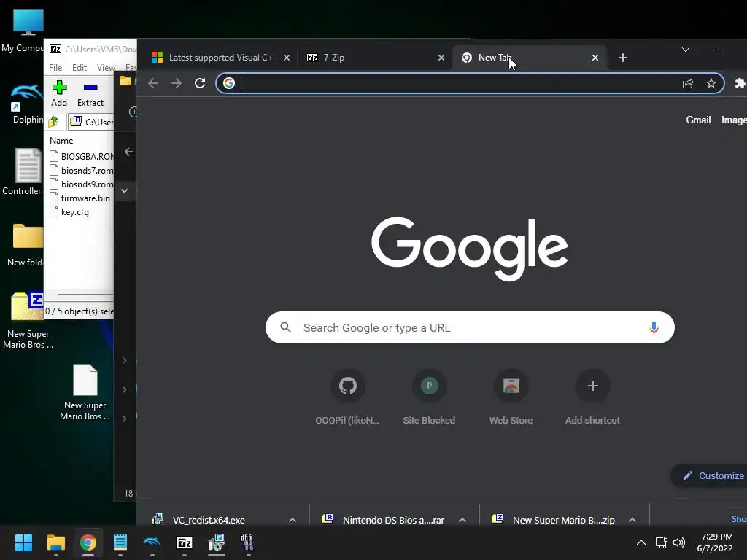Click the back arrow in the Explorer window behind Chrome
The image size is (747, 560).
[128, 152]
